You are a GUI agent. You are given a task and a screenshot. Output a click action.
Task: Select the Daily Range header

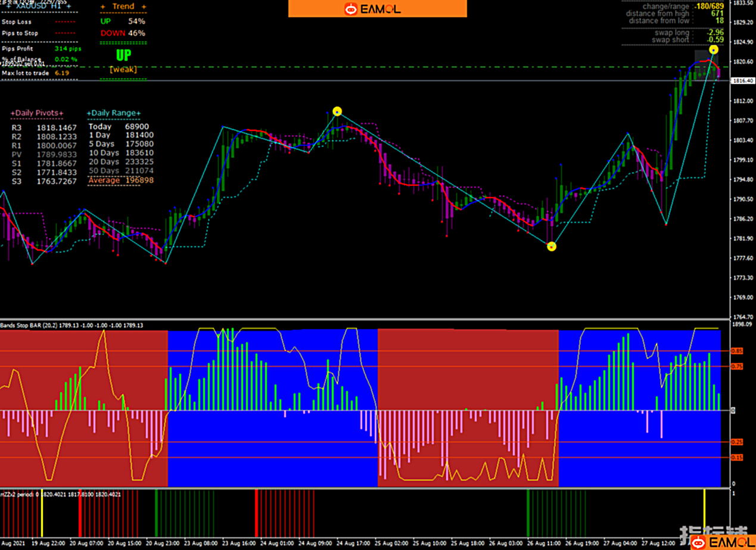click(114, 113)
